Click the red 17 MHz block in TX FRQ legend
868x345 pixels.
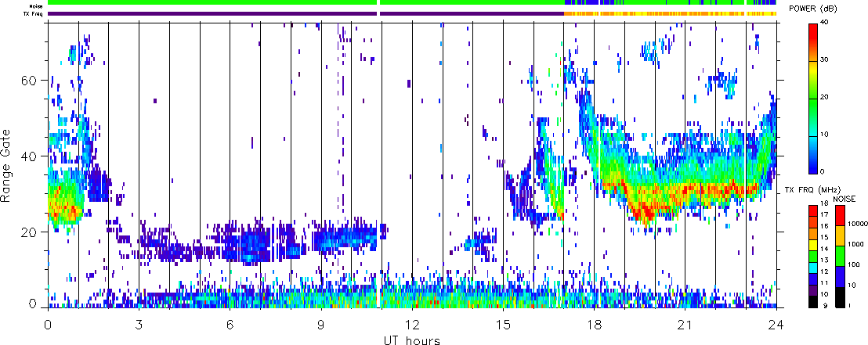coord(813,210)
